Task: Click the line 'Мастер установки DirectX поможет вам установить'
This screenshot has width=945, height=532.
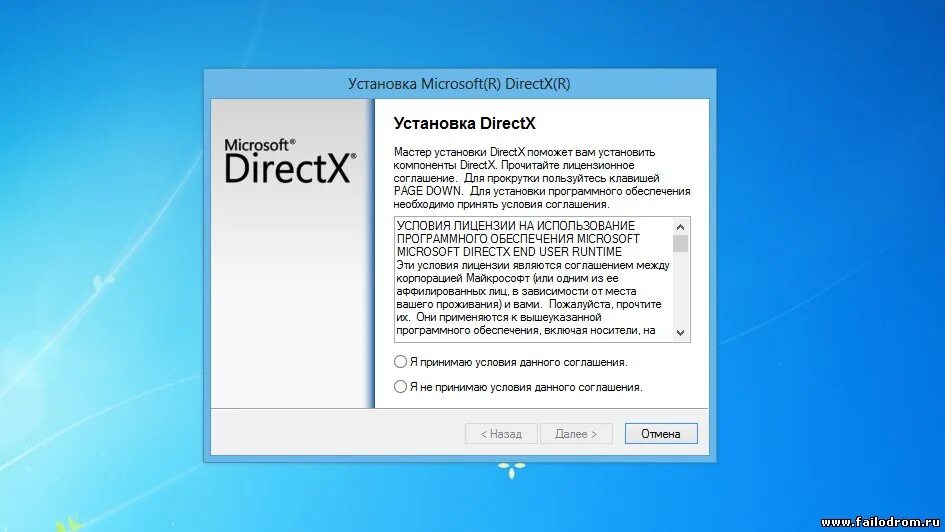Action: [524, 152]
